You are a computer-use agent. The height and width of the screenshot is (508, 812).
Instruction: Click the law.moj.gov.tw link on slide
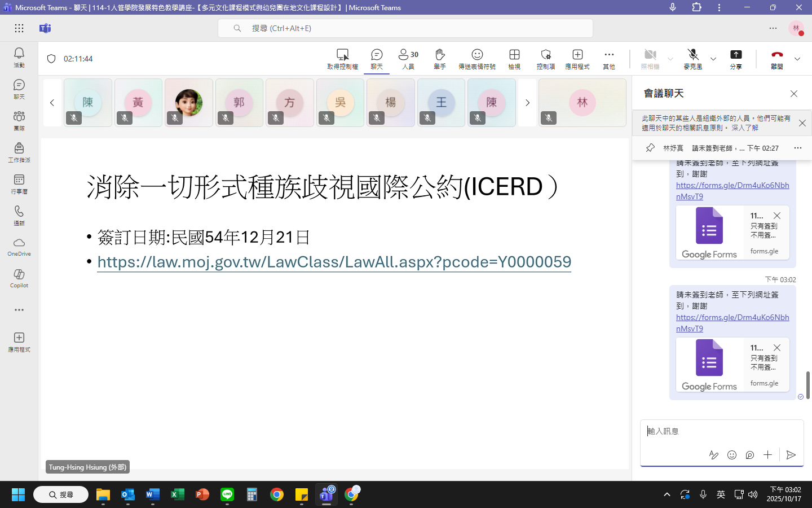click(334, 262)
